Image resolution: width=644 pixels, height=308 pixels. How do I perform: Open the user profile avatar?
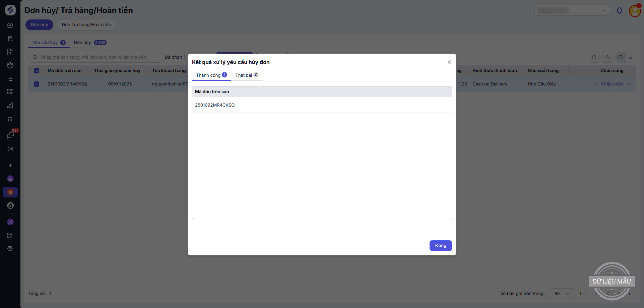(x=635, y=11)
